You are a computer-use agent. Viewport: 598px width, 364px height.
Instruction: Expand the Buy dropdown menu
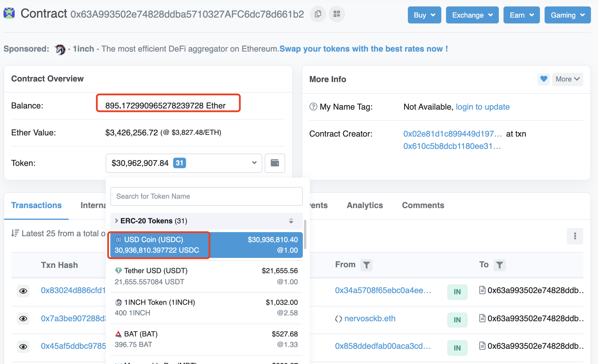tap(424, 15)
